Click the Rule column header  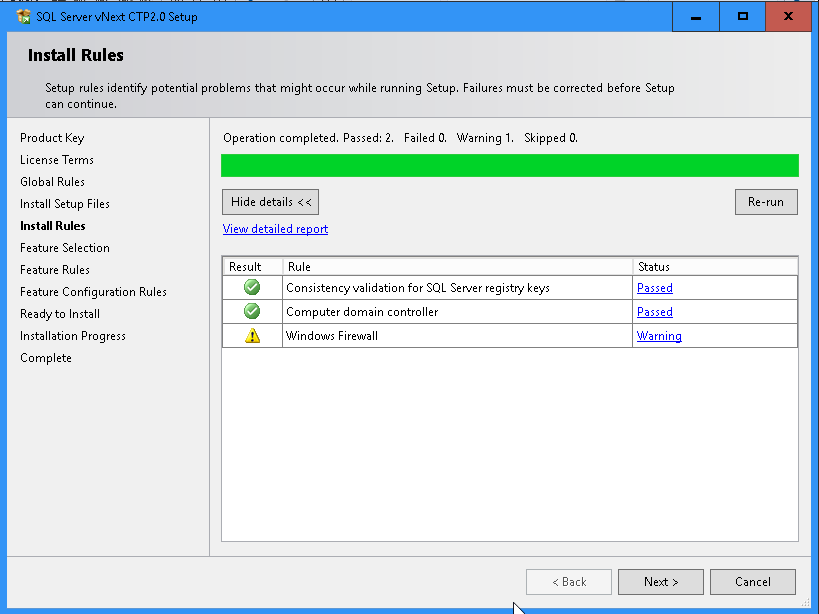tap(458, 267)
